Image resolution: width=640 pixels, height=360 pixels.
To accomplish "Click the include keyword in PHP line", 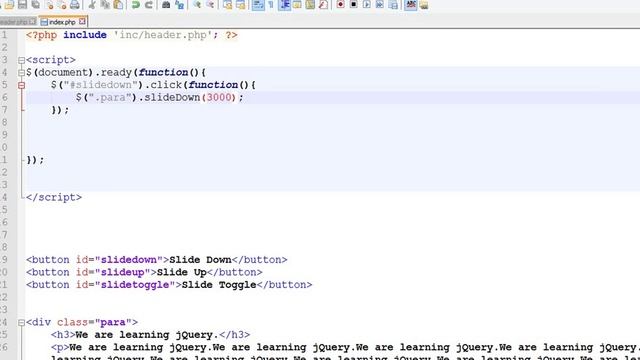I will pos(85,35).
